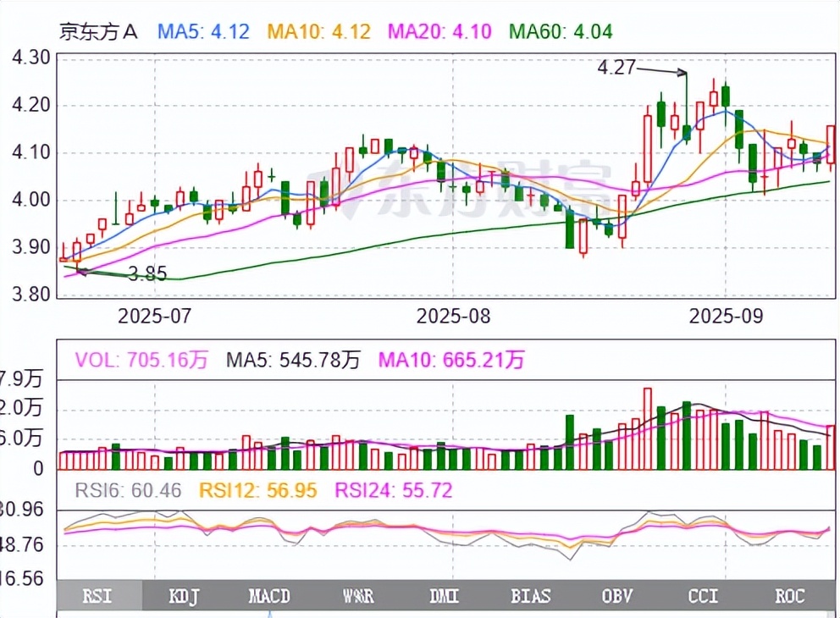The image size is (840, 618).
Task: Click the volume MA5: 545.78万 label
Action: (294, 360)
